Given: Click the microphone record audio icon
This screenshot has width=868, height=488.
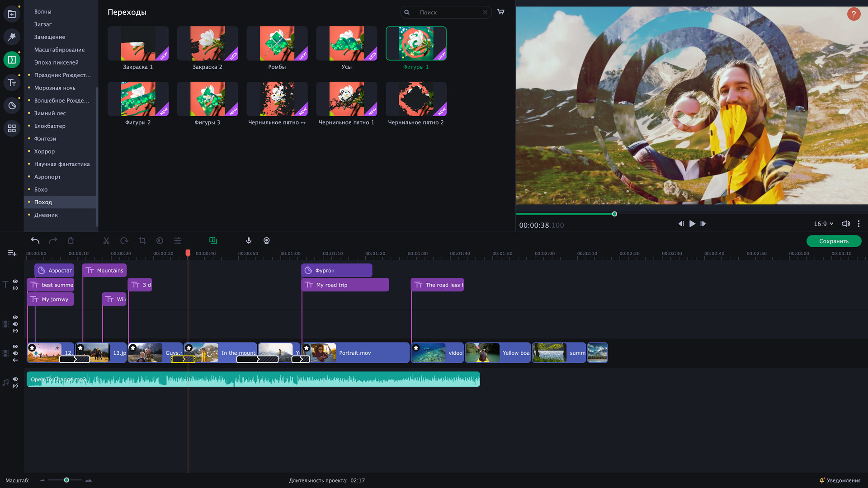Looking at the screenshot, I should [x=249, y=241].
